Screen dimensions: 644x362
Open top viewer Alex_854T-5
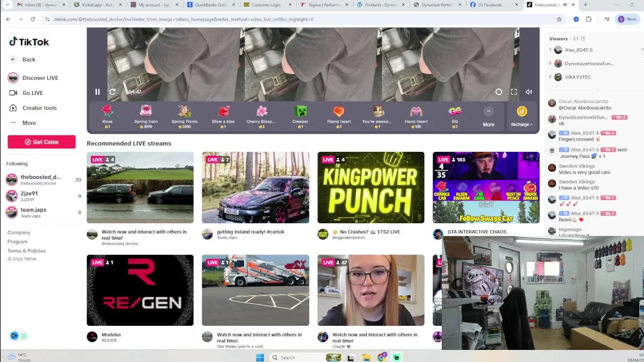tap(579, 50)
